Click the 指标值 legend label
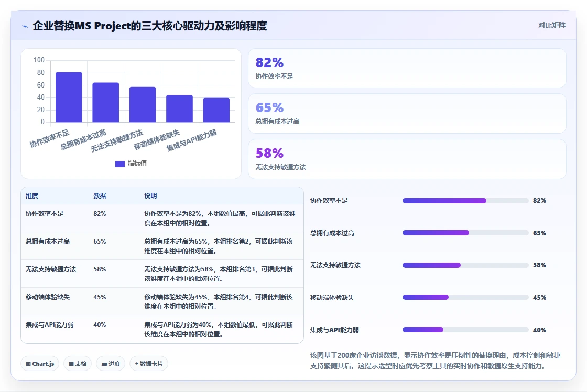 (x=137, y=164)
